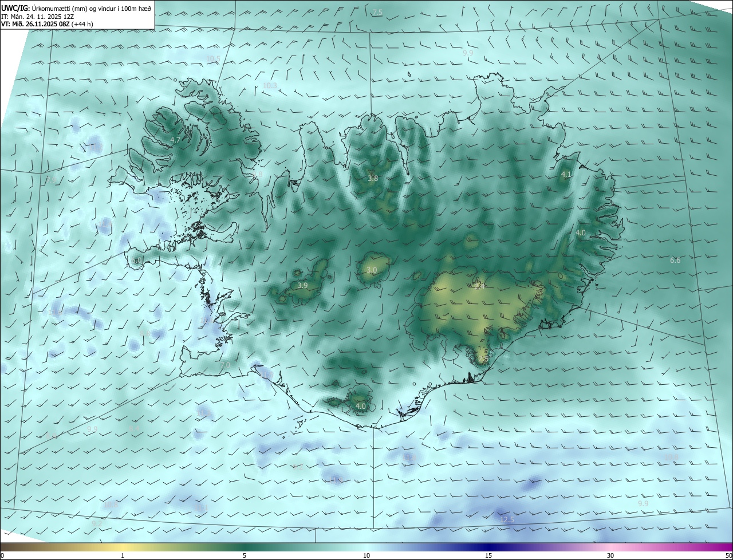Click the initial time line 'IT: Mán. 24. 11. 2025 12Z'
This screenshot has height=560, width=733.
(38, 17)
